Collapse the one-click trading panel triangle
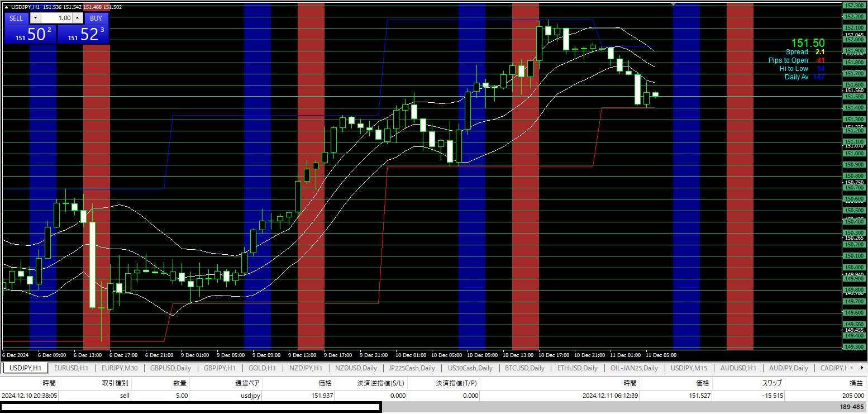The height and width of the screenshot is (414, 868). (x=6, y=7)
